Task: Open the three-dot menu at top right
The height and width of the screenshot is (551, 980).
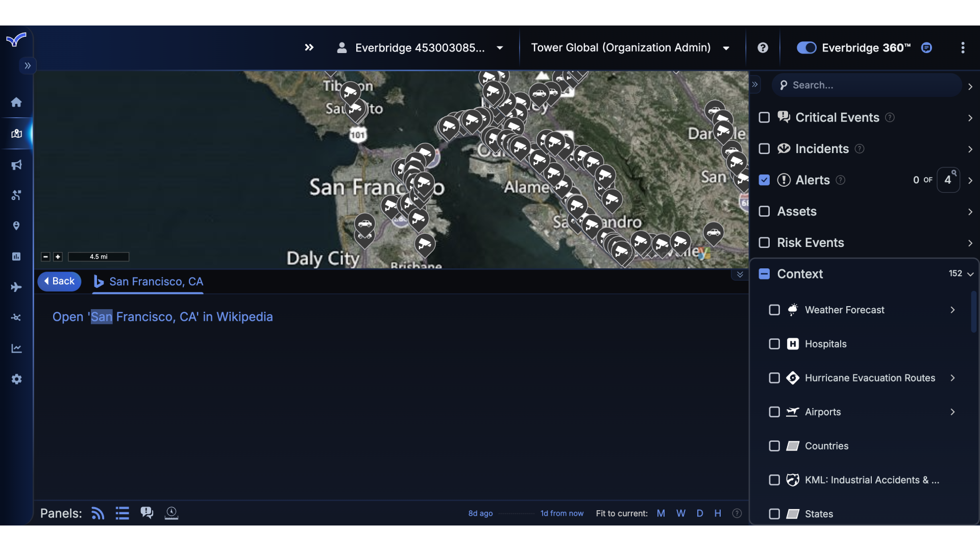Action: tap(963, 47)
